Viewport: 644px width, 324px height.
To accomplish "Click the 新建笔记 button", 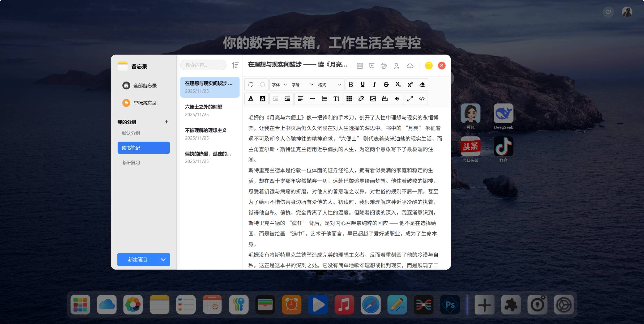I will click(137, 260).
